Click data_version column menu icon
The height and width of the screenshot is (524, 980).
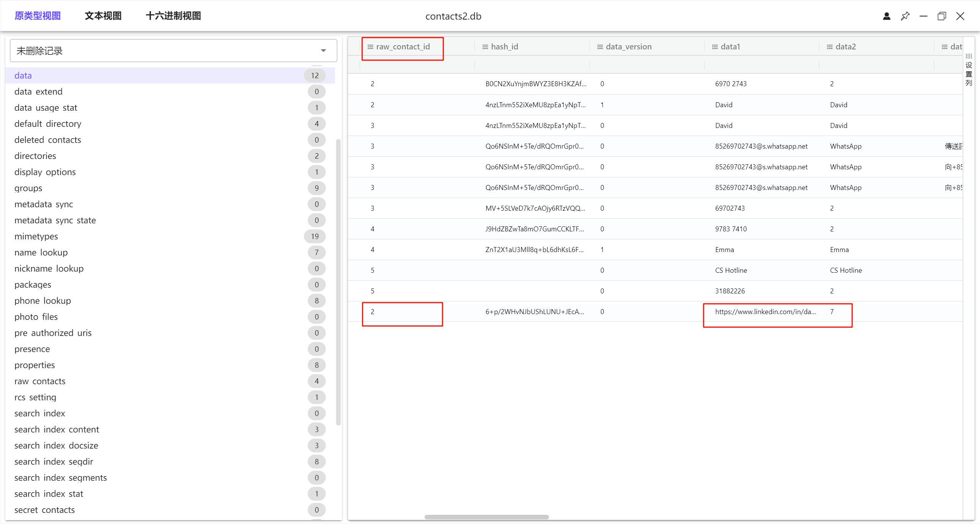click(600, 47)
